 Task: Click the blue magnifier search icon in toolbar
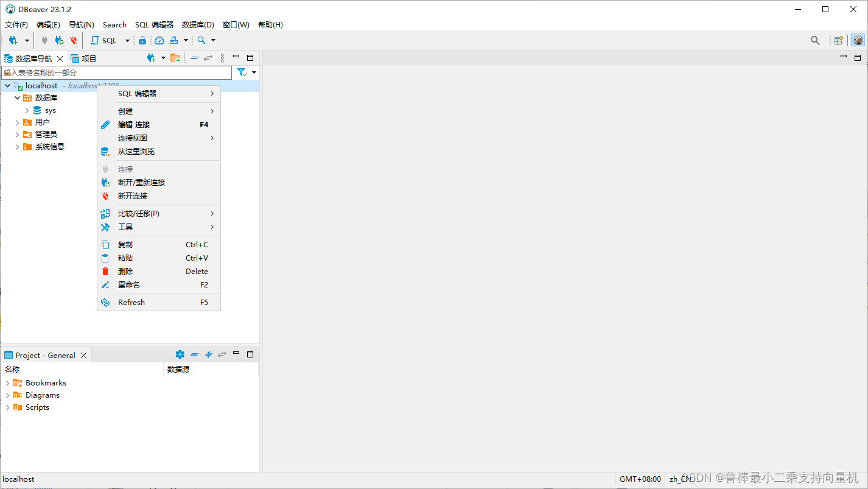click(x=201, y=40)
